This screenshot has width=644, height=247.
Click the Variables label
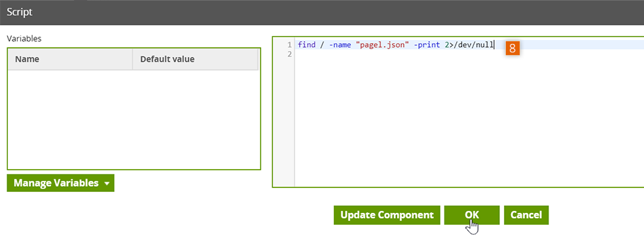pos(24,39)
